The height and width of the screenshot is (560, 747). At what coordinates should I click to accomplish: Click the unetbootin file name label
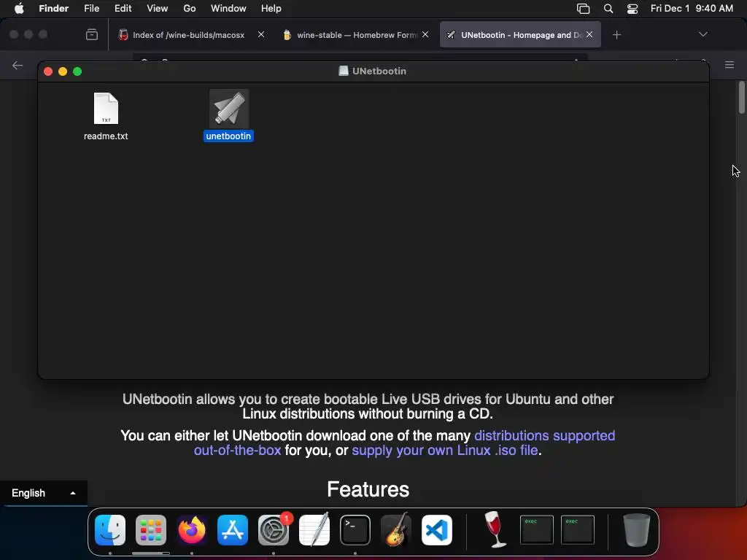point(228,136)
